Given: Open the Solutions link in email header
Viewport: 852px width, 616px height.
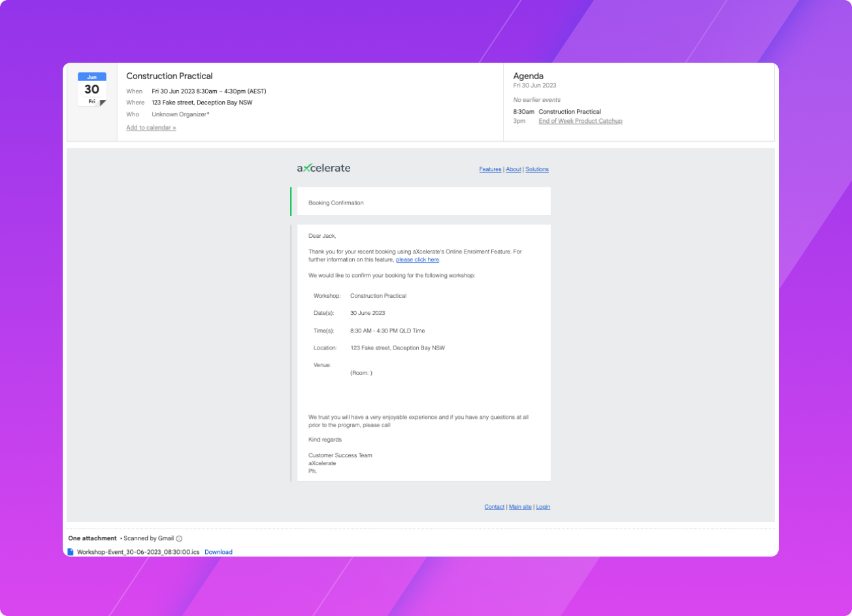Looking at the screenshot, I should 537,169.
